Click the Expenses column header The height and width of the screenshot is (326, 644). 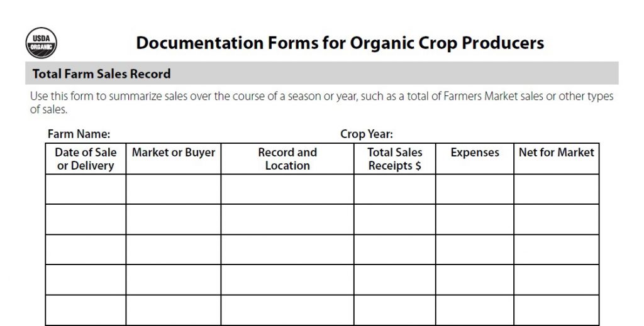coord(475,153)
